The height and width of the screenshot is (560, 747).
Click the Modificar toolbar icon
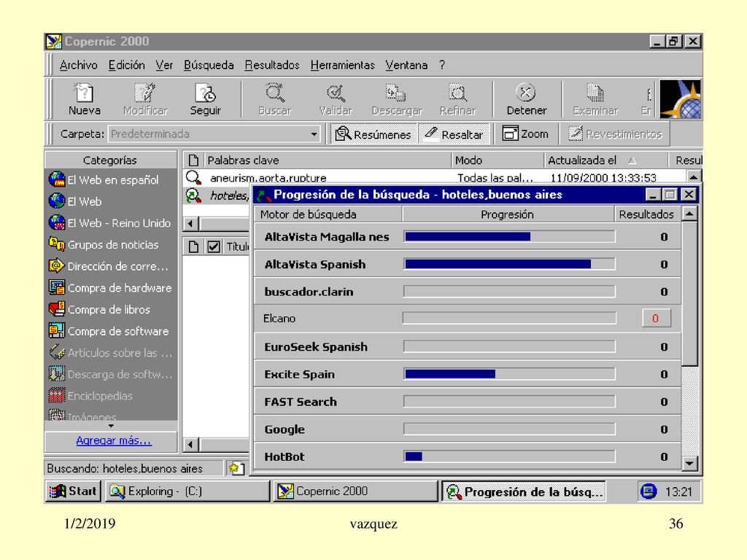coord(145,99)
